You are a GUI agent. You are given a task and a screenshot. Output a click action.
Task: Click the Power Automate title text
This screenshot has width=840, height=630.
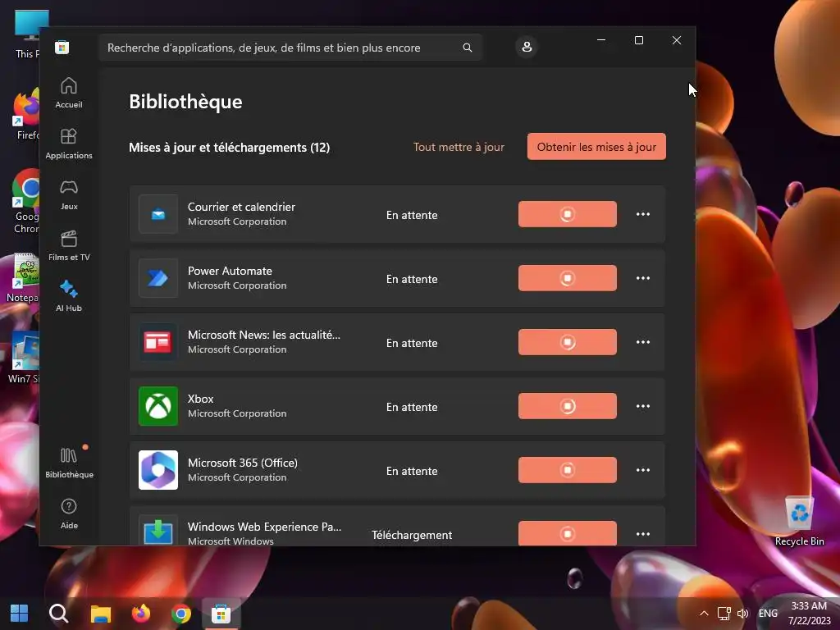[x=230, y=271]
